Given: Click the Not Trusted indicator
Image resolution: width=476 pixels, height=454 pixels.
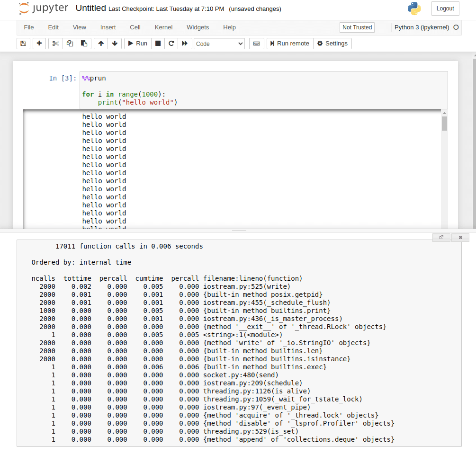Looking at the screenshot, I should coord(357,27).
